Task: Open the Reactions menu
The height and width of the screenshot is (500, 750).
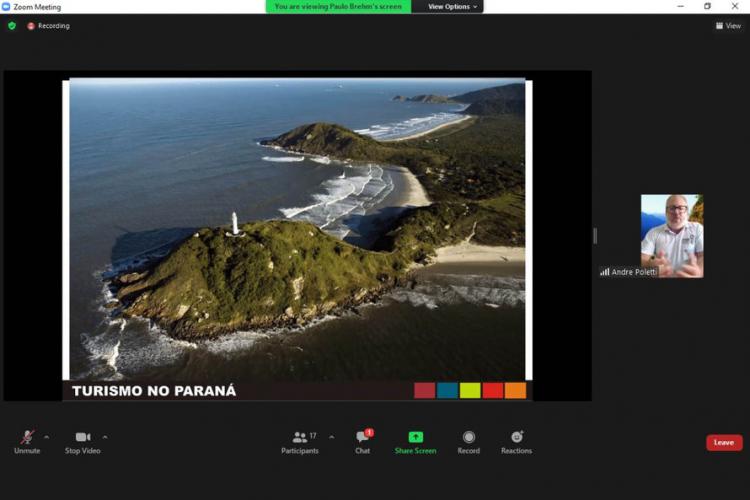Action: pyautogui.click(x=516, y=441)
